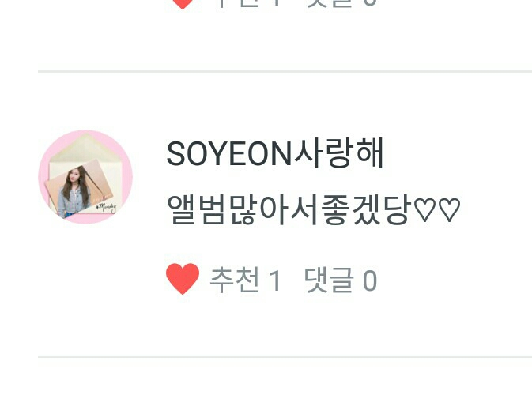Viewport: 532px width, 399px height.
Task: Click the handwritten signature on the avatar
Action: pos(107,208)
